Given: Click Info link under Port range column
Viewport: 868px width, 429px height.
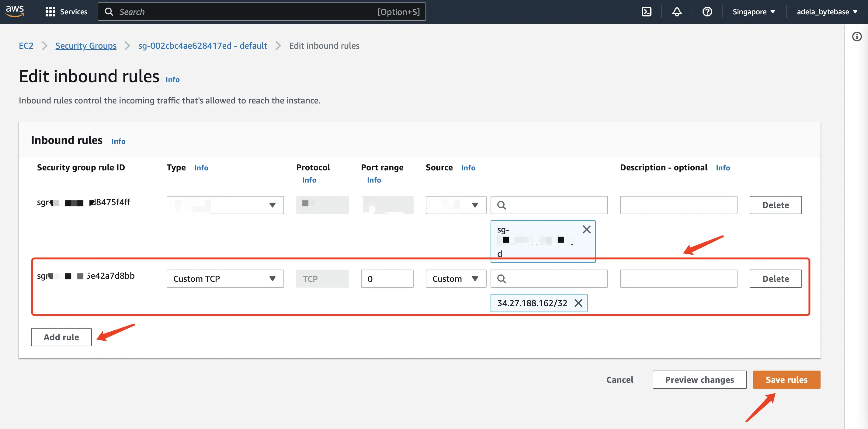Looking at the screenshot, I should click(374, 180).
